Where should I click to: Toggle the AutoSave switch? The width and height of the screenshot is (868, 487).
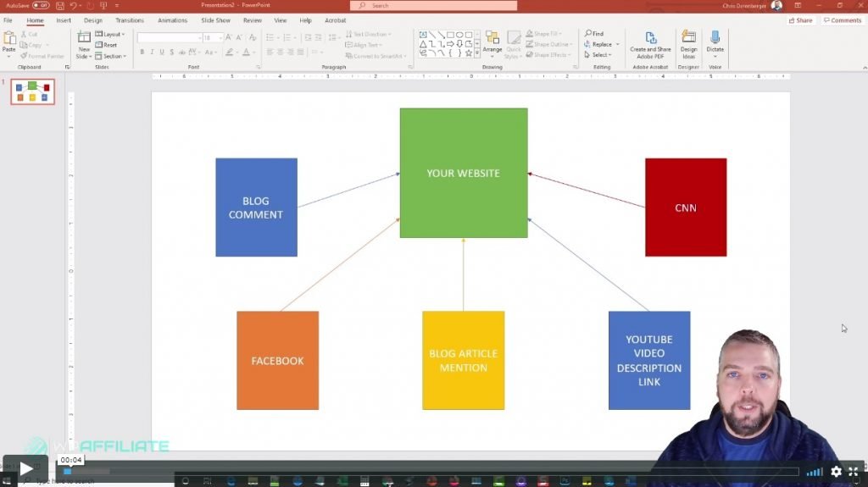coord(41,5)
